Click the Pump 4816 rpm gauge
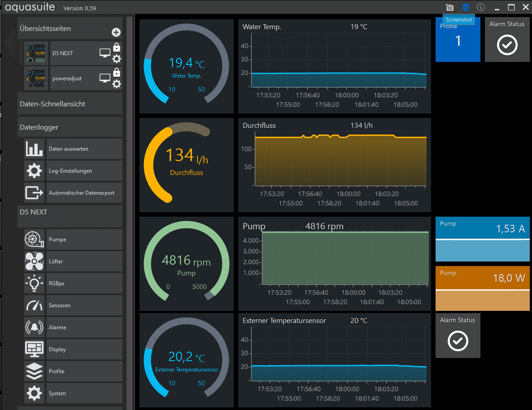532x410 pixels. [186, 264]
